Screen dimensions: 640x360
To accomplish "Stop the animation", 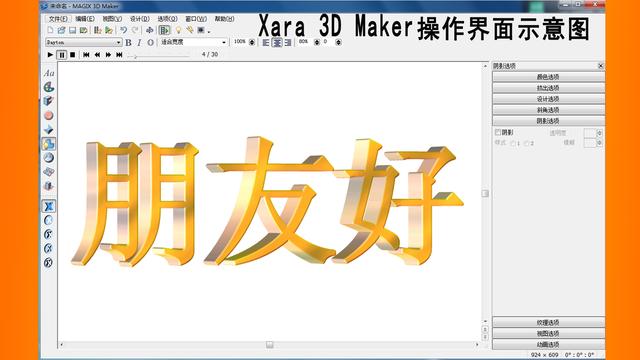I will click(73, 54).
